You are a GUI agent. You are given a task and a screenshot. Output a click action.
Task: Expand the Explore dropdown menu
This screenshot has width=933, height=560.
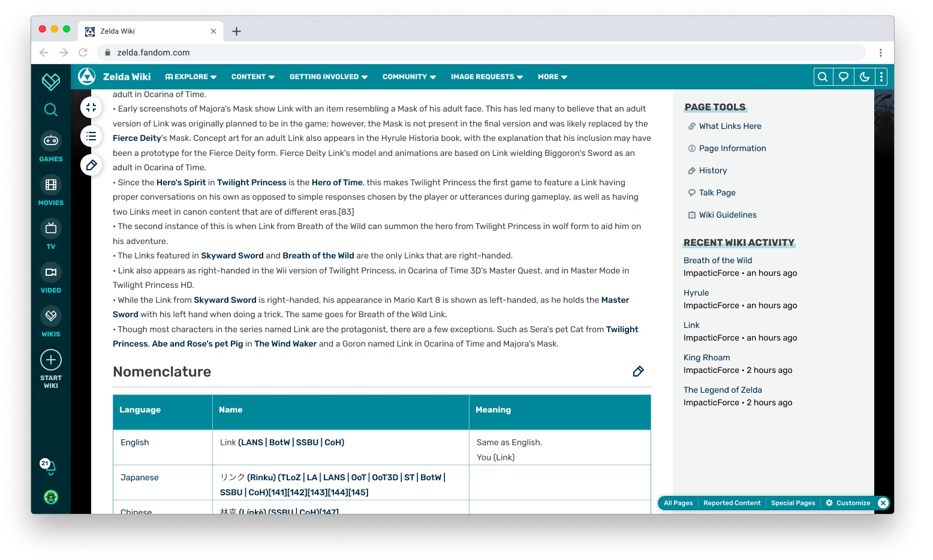(191, 77)
